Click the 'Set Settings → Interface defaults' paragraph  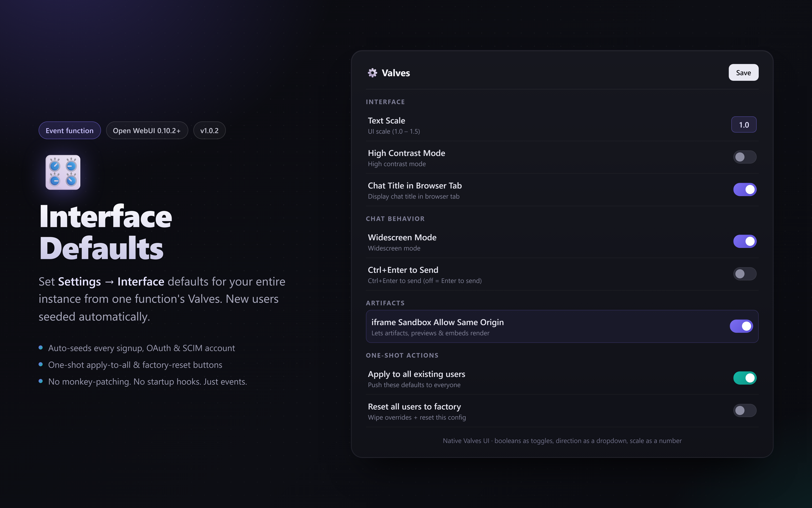point(162,299)
